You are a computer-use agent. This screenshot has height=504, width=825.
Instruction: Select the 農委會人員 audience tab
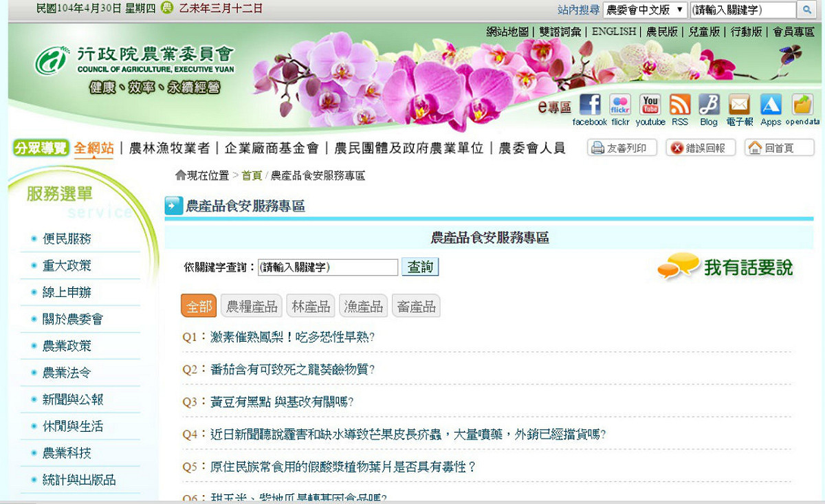pos(532,148)
